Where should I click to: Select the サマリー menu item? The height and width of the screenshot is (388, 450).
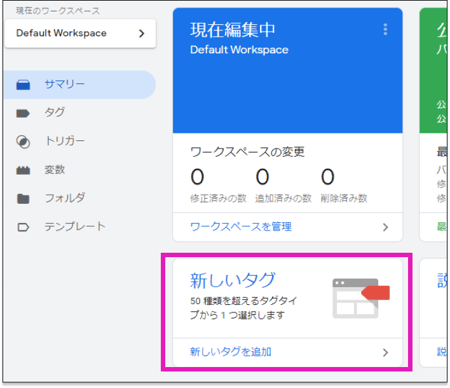click(x=80, y=85)
